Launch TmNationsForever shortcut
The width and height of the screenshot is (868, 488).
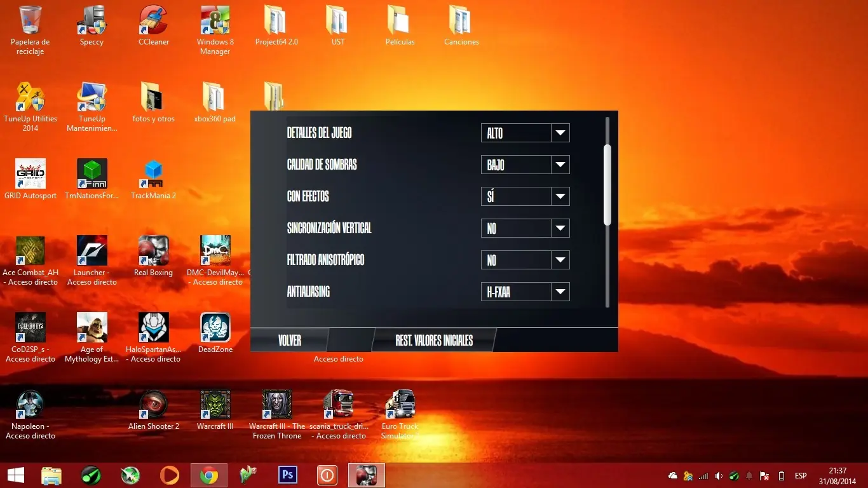coord(92,179)
